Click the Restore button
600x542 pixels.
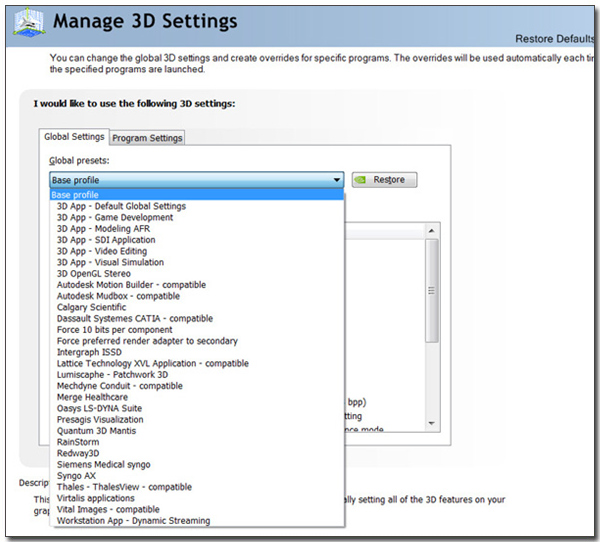click(384, 180)
